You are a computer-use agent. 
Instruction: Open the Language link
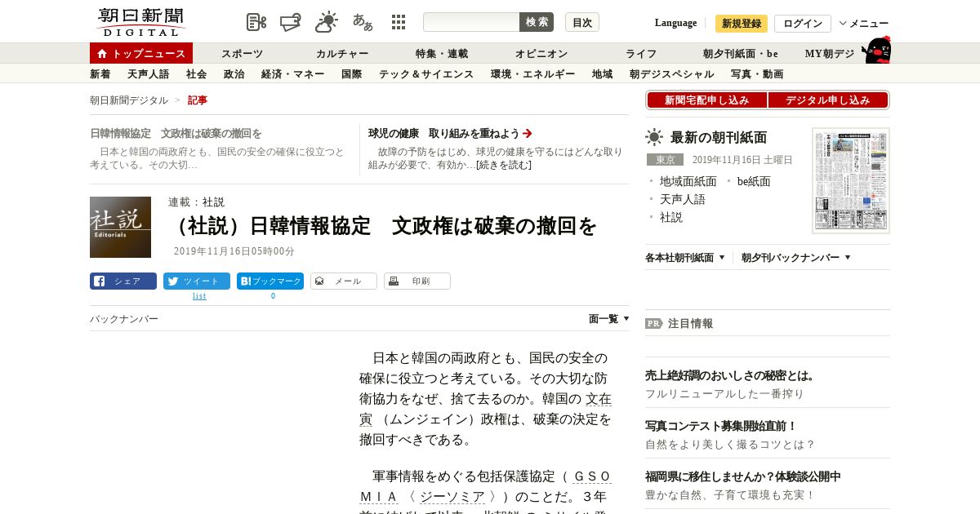coord(675,23)
